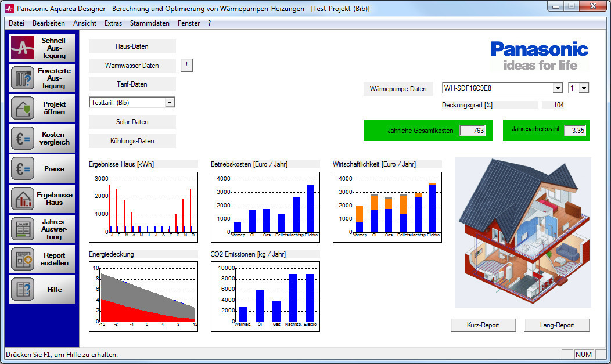611x364 pixels.
Task: Open the Fenster menu
Action: point(189,23)
